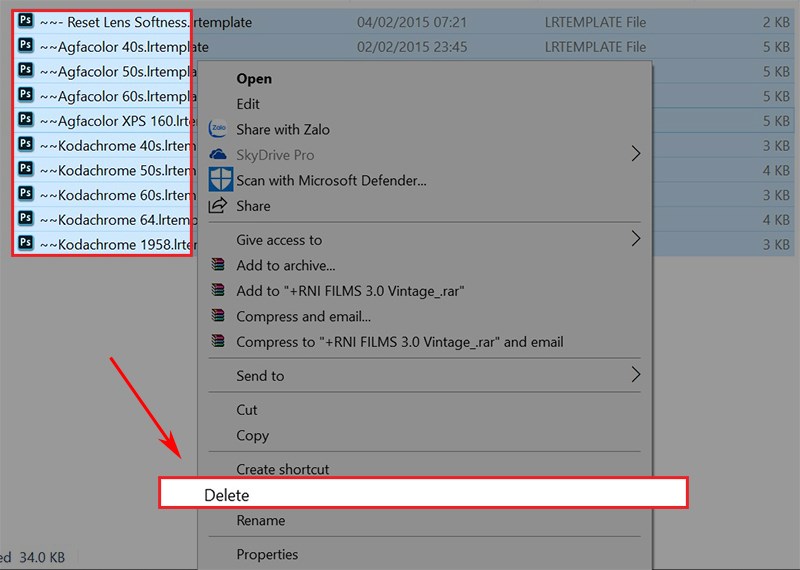
Task: Select Scan with Microsoft Defender
Action: 331,181
